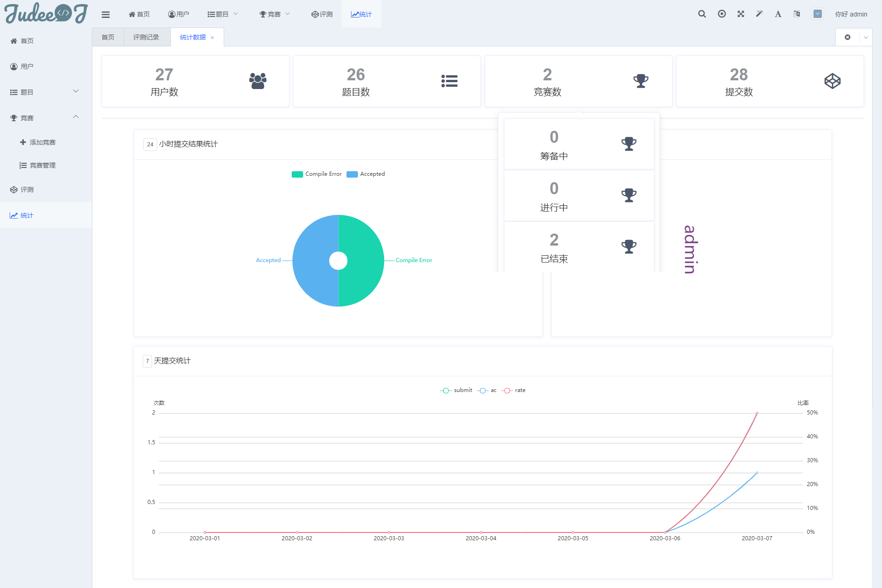Click the 26 题目数 statistic

click(x=356, y=82)
